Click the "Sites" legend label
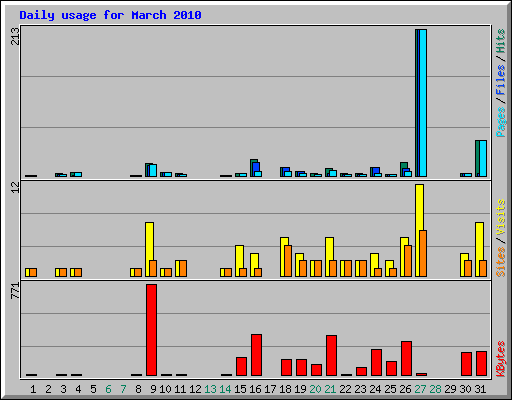The width and height of the screenshot is (512, 400). [x=500, y=262]
